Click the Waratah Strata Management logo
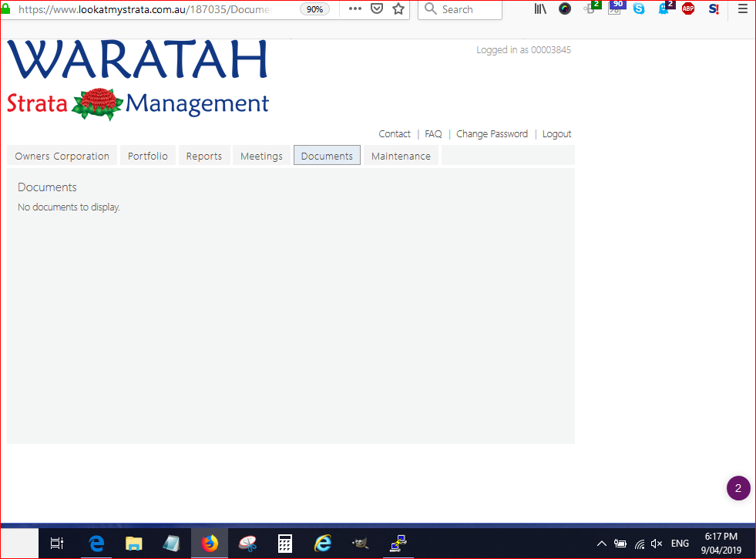 [138, 79]
